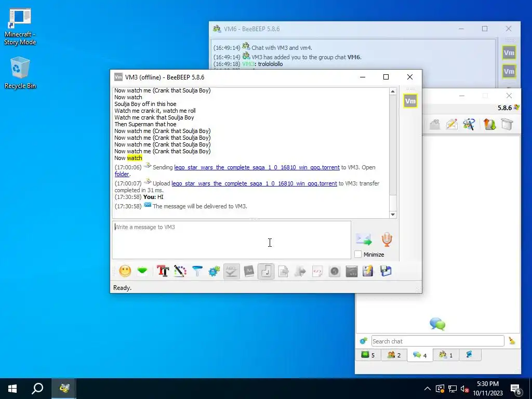Click the dictionary book icon in toolbar
Image resolution: width=532 pixels, height=399 pixels.
[x=249, y=271]
